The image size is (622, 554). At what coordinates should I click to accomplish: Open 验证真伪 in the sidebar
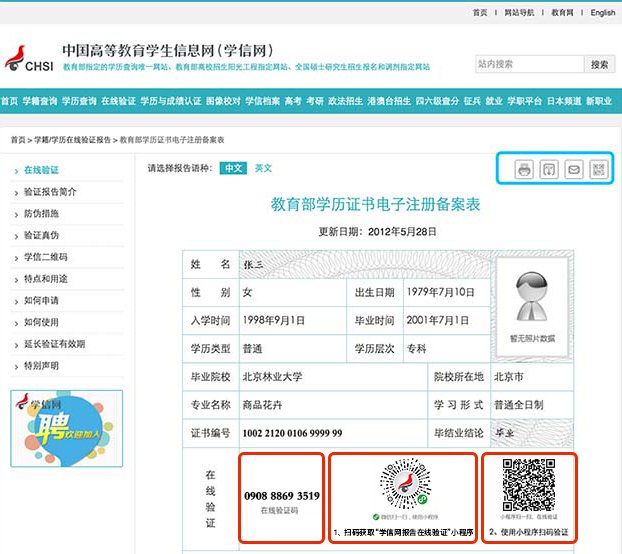(x=41, y=235)
